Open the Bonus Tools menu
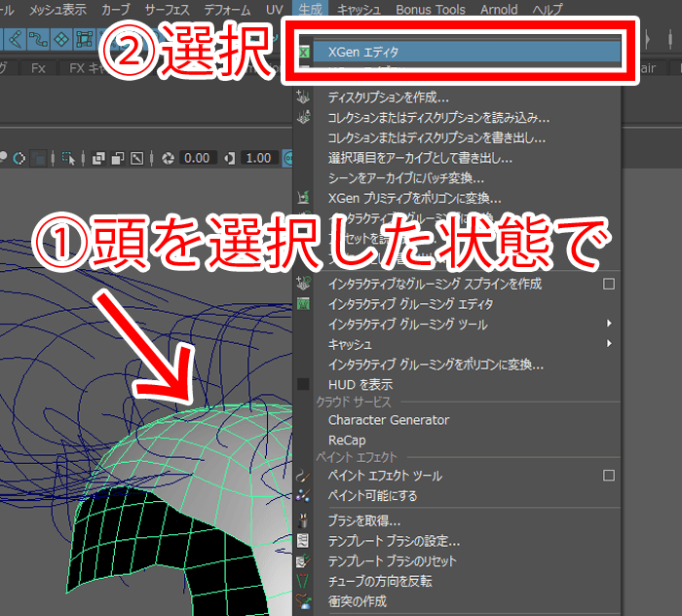The height and width of the screenshot is (616, 682). click(431, 10)
